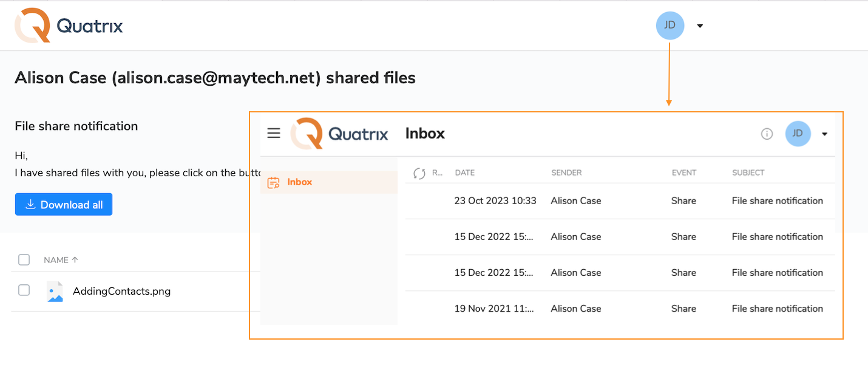This screenshot has height=370, width=868.
Task: Check the select-all checkbox above the file list
Action: pos(24,259)
